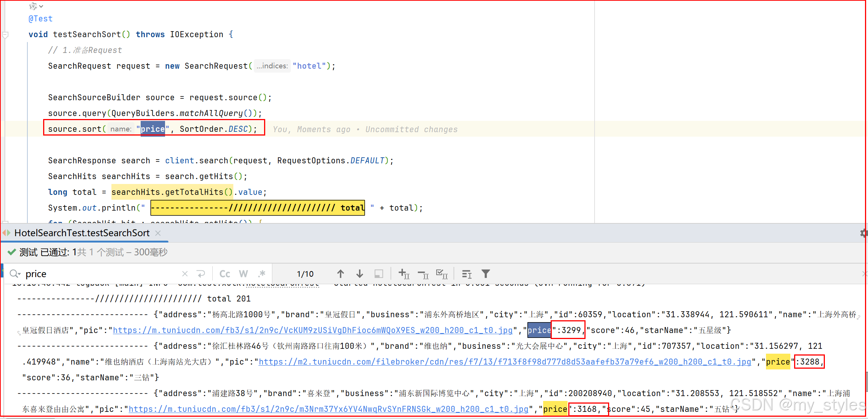The width and height of the screenshot is (868, 419).
Task: Unselect occurrence icon in search bar
Action: point(423,274)
